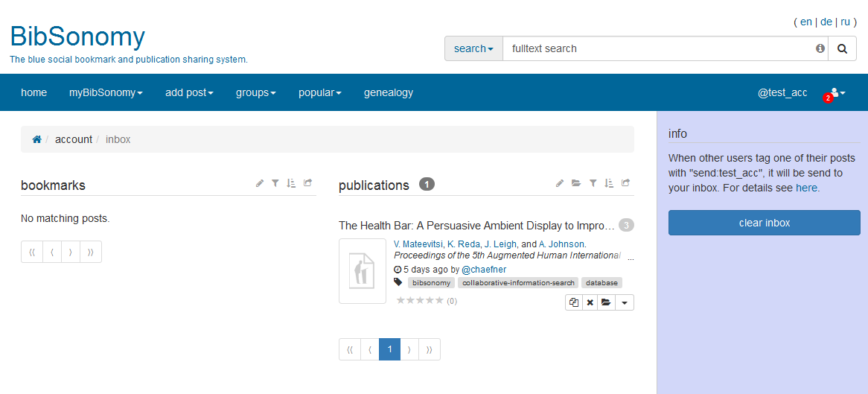Click the publications folder open icon

pos(576,183)
